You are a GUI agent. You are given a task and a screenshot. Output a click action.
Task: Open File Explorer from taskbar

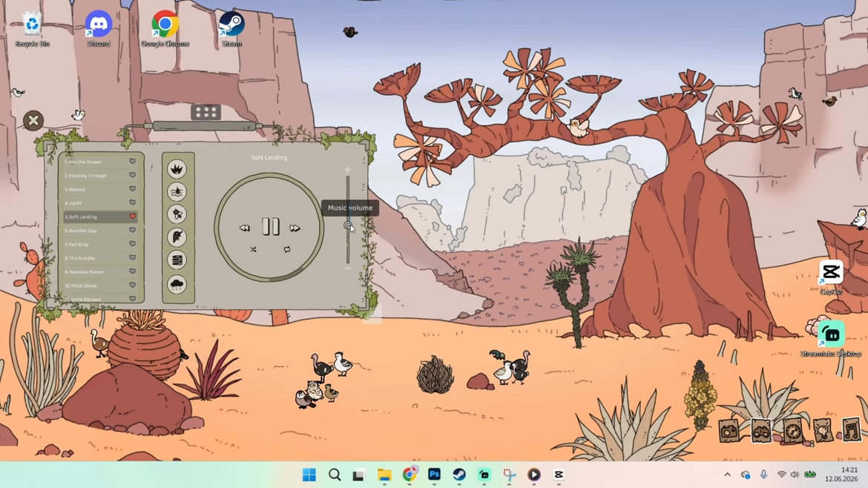[x=384, y=475]
